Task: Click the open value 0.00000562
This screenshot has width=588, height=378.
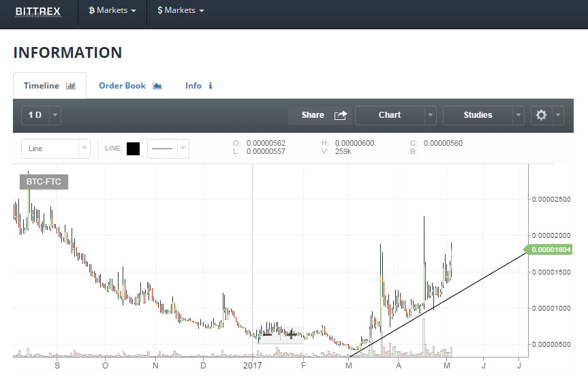Action: [x=266, y=143]
